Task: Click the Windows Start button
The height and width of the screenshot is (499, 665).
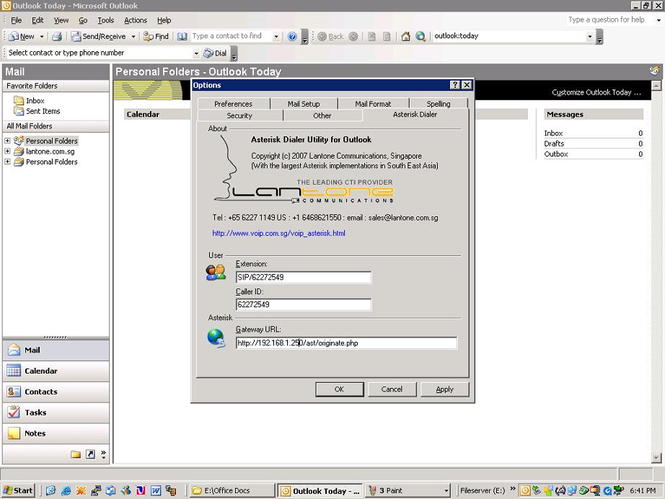Action: [18, 491]
